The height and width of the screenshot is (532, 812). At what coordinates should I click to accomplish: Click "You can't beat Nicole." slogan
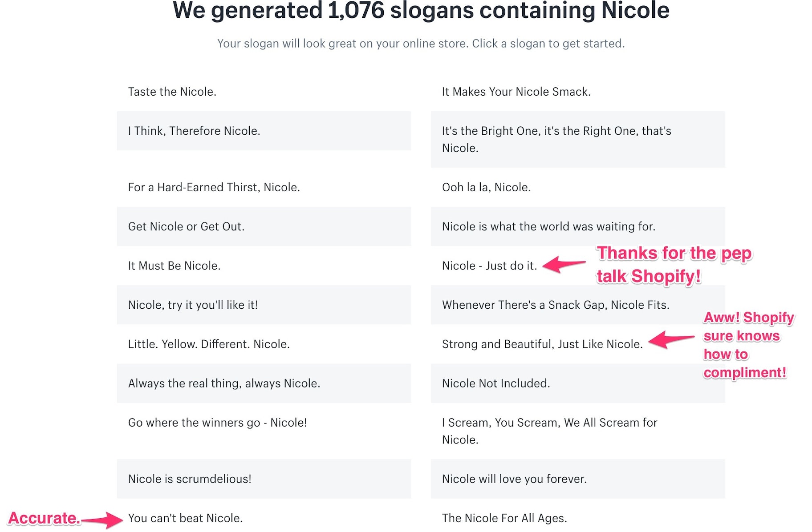pyautogui.click(x=185, y=518)
